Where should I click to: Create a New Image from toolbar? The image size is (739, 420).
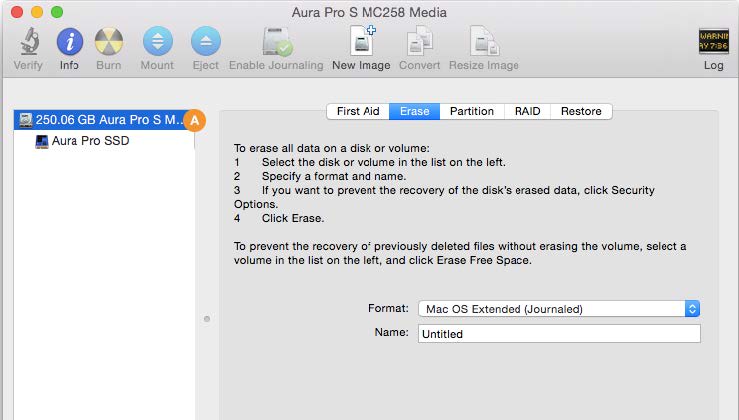tap(362, 41)
